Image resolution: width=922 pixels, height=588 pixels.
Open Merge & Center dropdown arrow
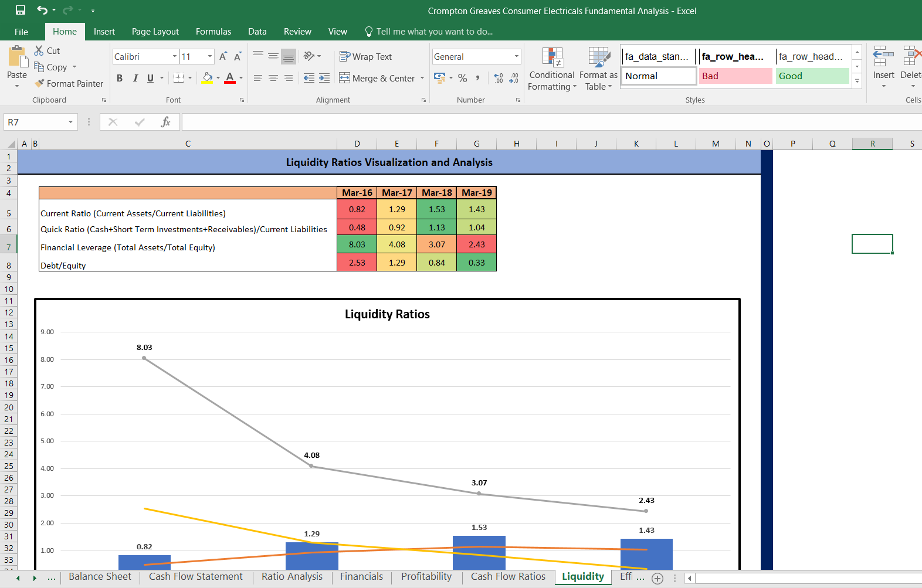422,78
